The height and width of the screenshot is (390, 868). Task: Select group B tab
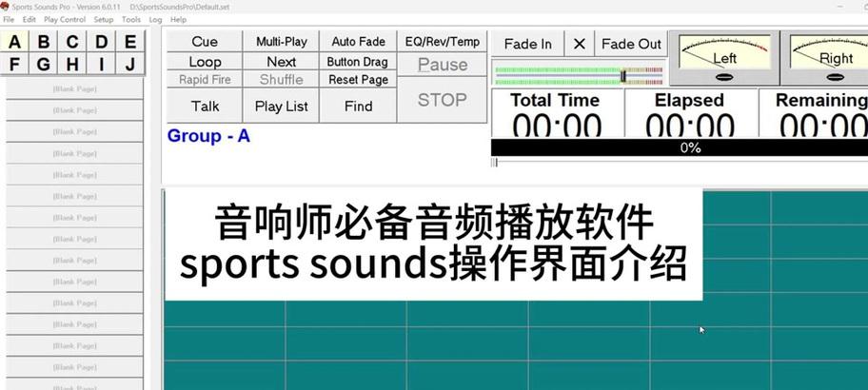click(44, 42)
